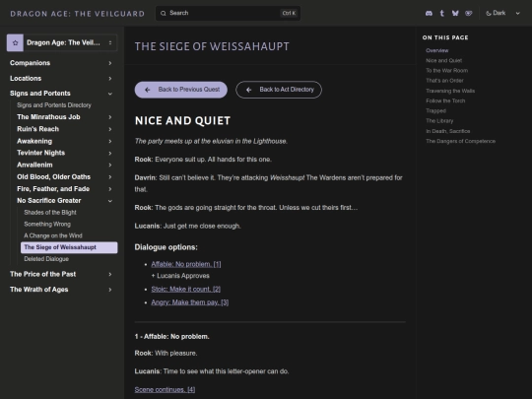Click the Ctrl K shortcut badge
The height and width of the screenshot is (399, 532).
pos(289,13)
